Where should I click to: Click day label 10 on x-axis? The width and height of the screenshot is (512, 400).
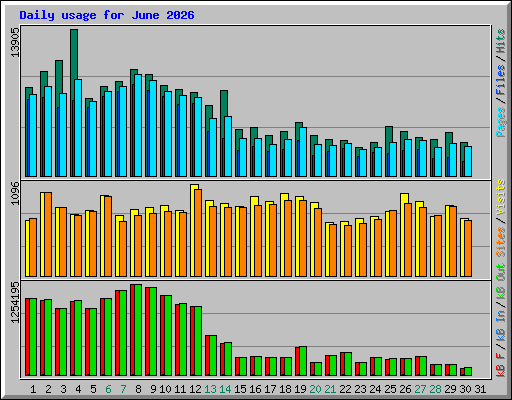[x=165, y=389]
